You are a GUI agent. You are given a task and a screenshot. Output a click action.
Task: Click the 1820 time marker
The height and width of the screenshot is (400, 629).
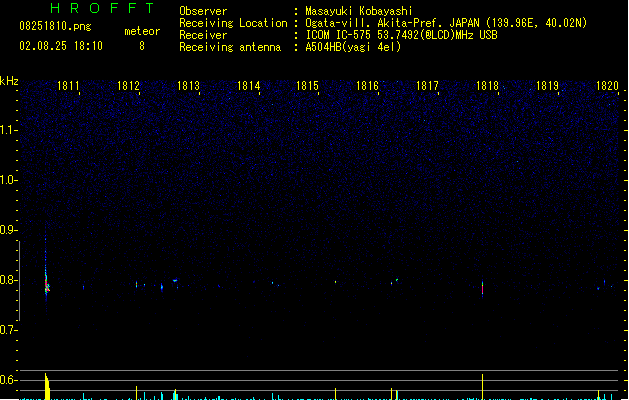tap(607, 86)
